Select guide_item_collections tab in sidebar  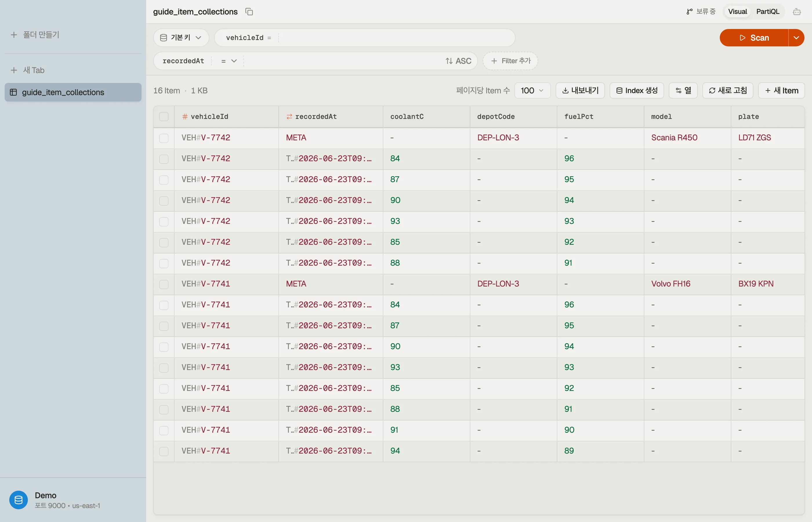tap(73, 92)
